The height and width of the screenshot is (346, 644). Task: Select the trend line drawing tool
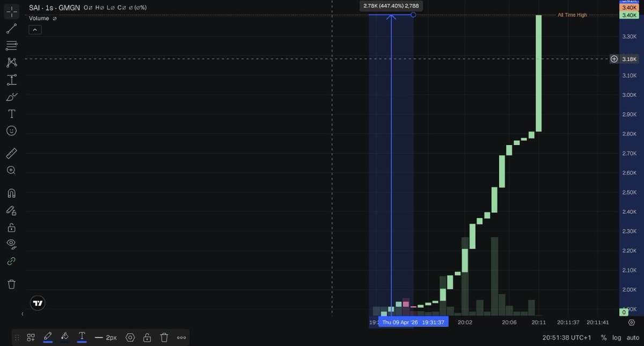point(12,28)
